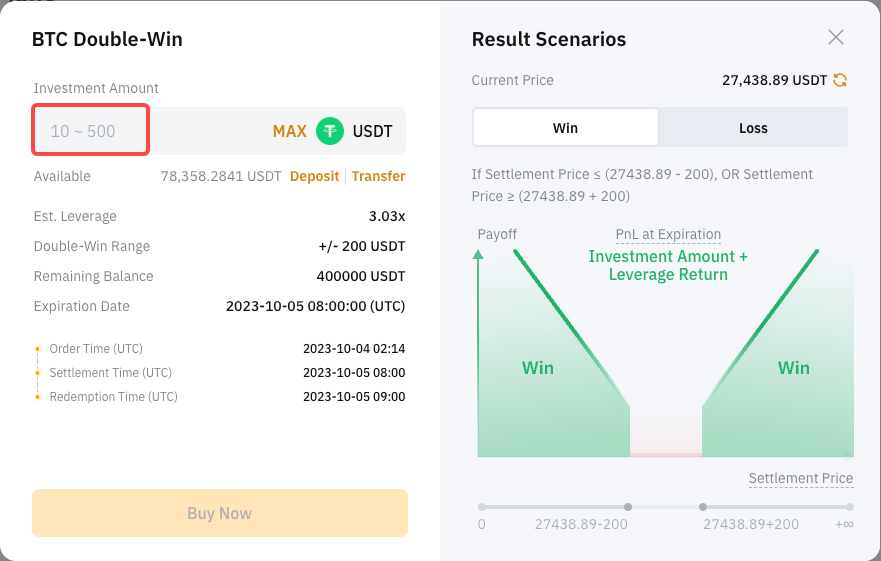Click the refresh icon beside current price
The image size is (881, 561).
[x=840, y=80]
